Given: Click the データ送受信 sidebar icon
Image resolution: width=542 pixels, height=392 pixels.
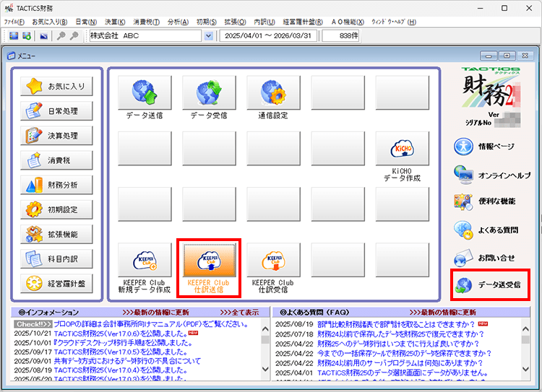Looking at the screenshot, I should pos(489,285).
